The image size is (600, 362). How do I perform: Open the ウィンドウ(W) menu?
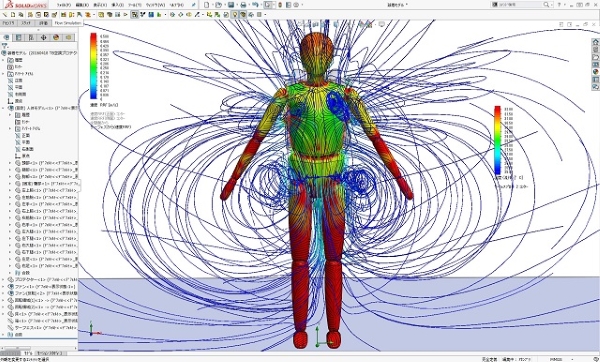[155, 5]
